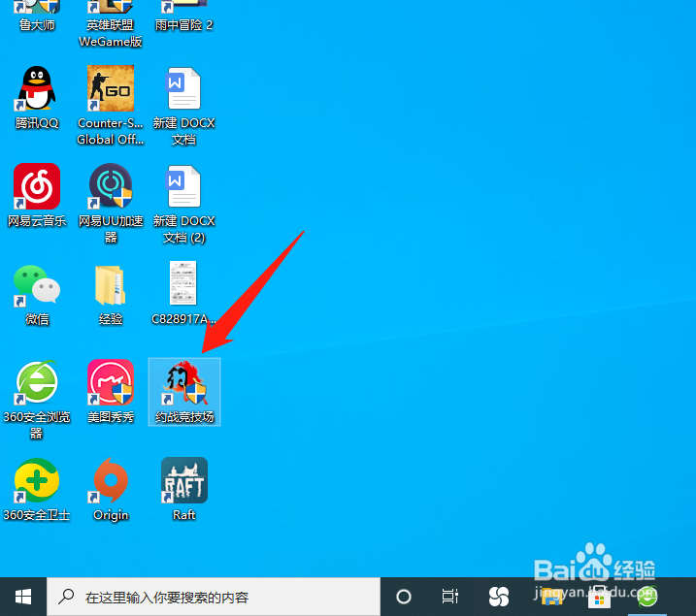Switch to 360 browser on the taskbar
Screen dimensions: 696x616
point(647,597)
